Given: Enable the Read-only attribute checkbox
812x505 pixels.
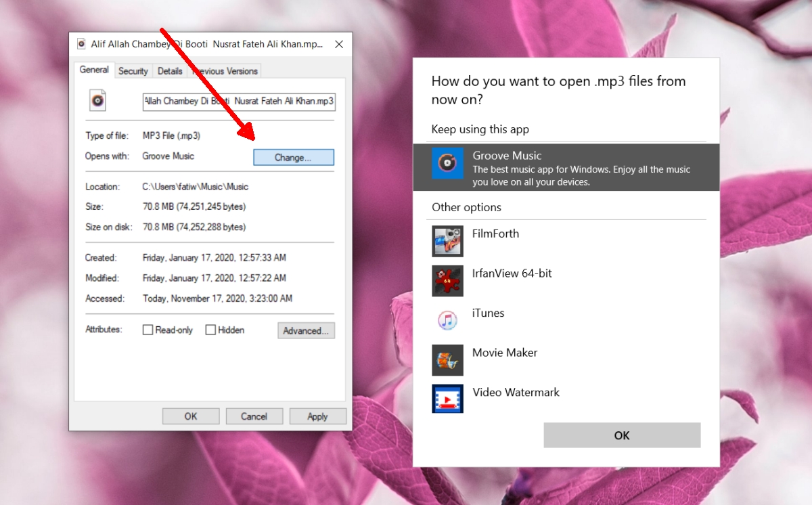Looking at the screenshot, I should tap(146, 330).
